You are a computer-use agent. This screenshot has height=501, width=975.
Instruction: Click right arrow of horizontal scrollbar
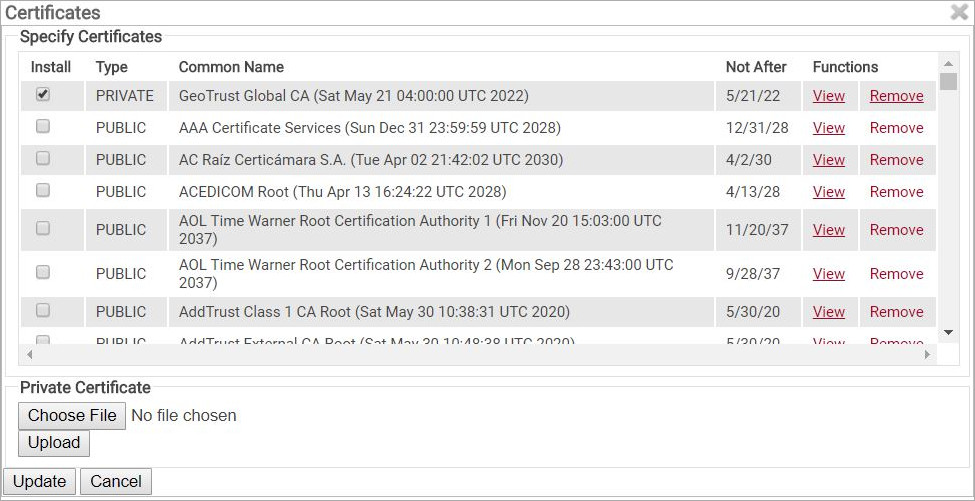pos(927,354)
